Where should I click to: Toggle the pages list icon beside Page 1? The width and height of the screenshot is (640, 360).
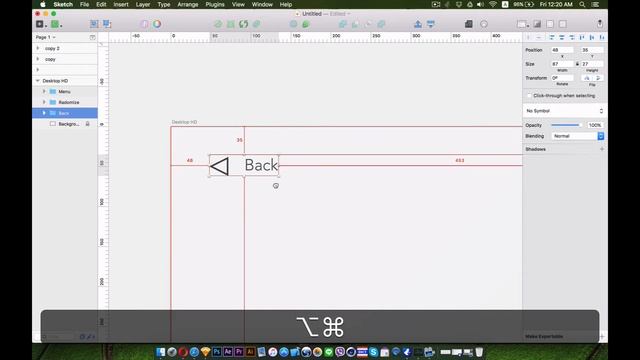92,37
